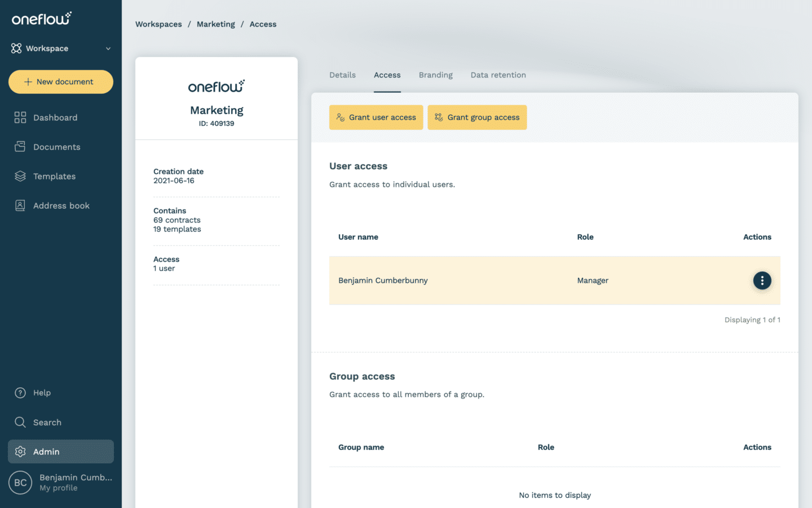Switch to the Branding tab
This screenshot has width=812, height=508.
pyautogui.click(x=436, y=75)
